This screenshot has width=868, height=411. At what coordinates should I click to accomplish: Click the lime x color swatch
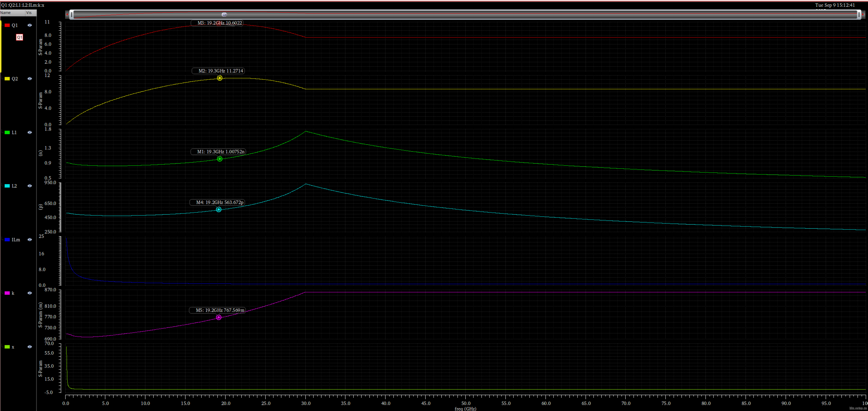(7, 347)
